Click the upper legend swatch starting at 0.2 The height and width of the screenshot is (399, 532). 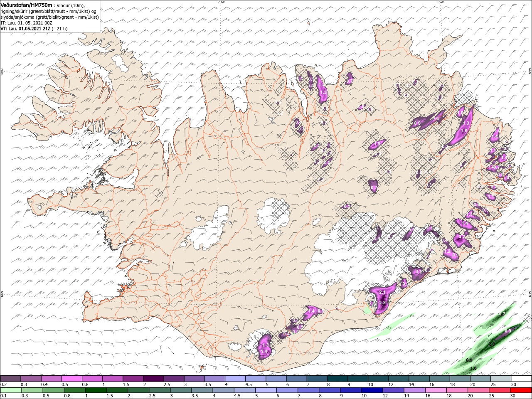[x=11, y=379]
